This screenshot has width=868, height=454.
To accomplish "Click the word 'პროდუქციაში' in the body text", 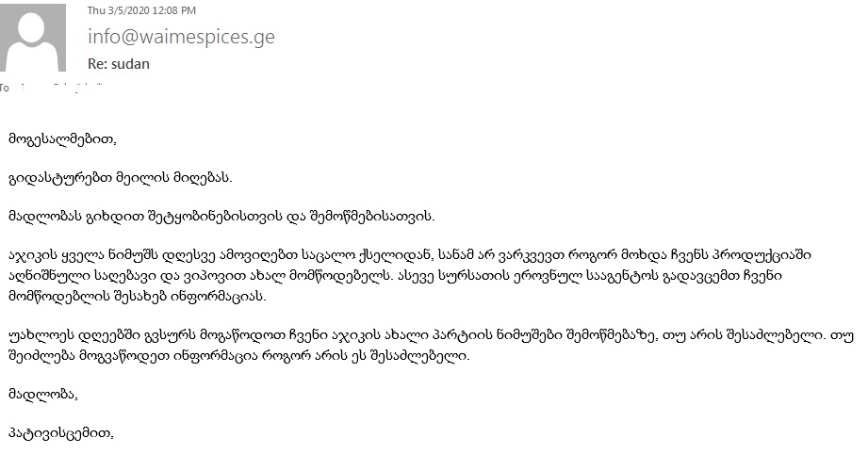I will click(769, 255).
